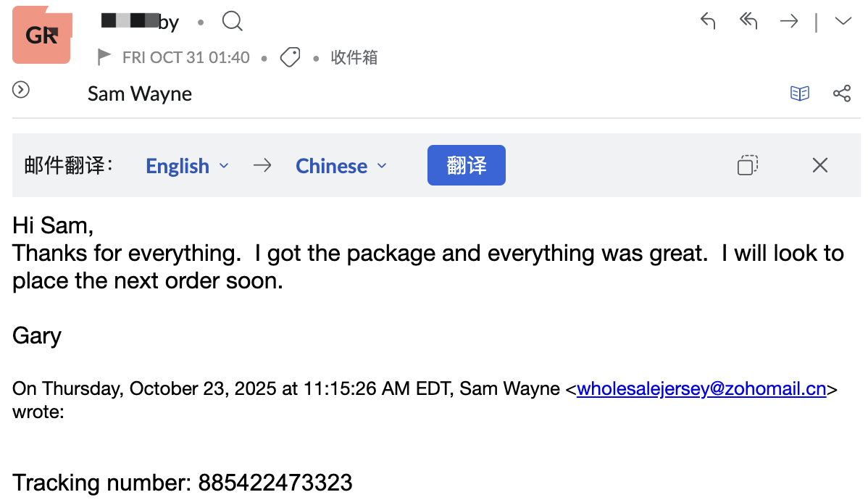The image size is (868, 500).
Task: Click the GR sender avatar
Action: pyautogui.click(x=41, y=35)
